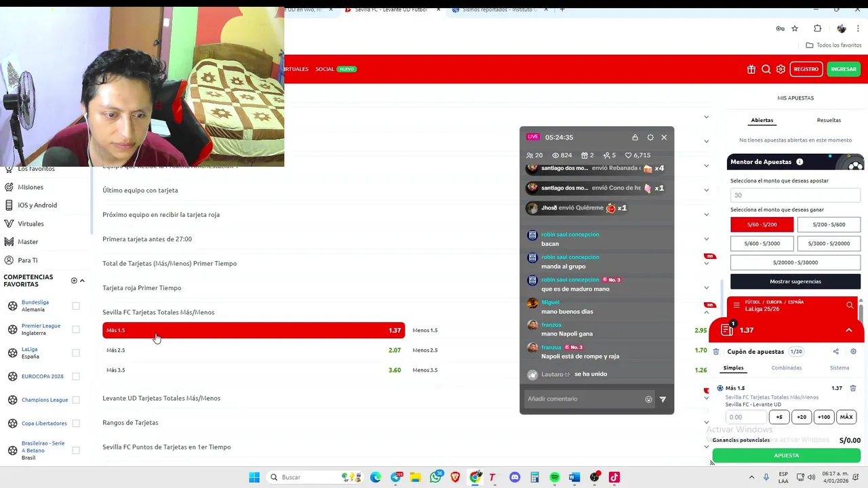Expand Rangos de Tarjetas market
Viewport: 868px width, 488px height.
pos(706,423)
